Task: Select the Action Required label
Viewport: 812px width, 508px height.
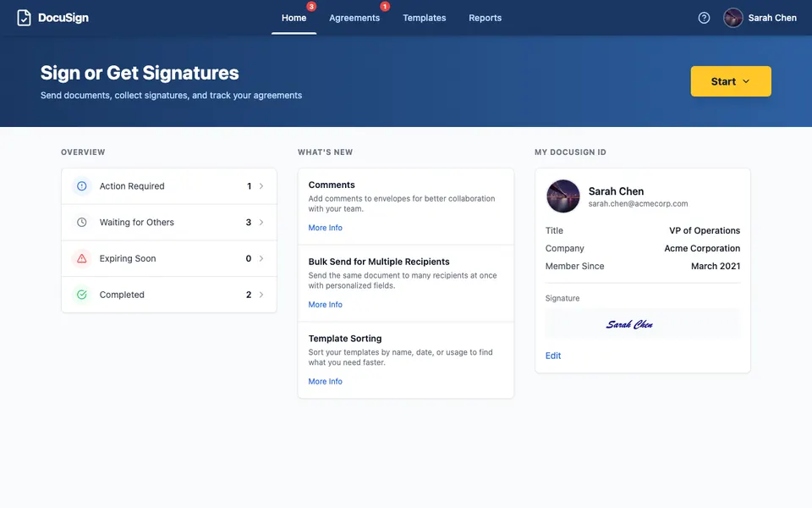Action: [132, 186]
